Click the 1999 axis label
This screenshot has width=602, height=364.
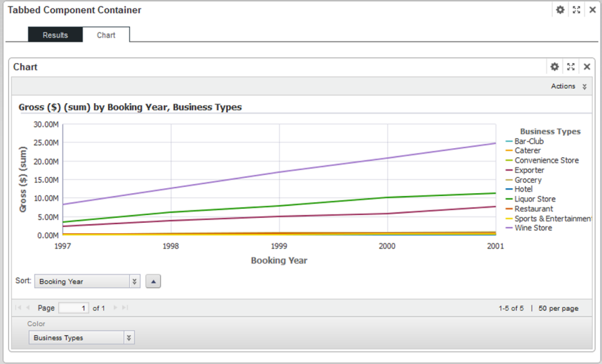coord(279,246)
